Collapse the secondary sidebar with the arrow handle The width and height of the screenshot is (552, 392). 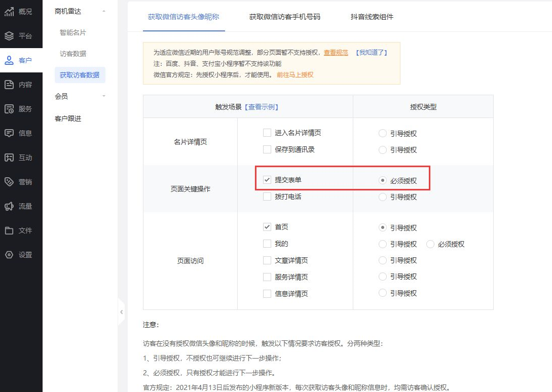[122, 312]
